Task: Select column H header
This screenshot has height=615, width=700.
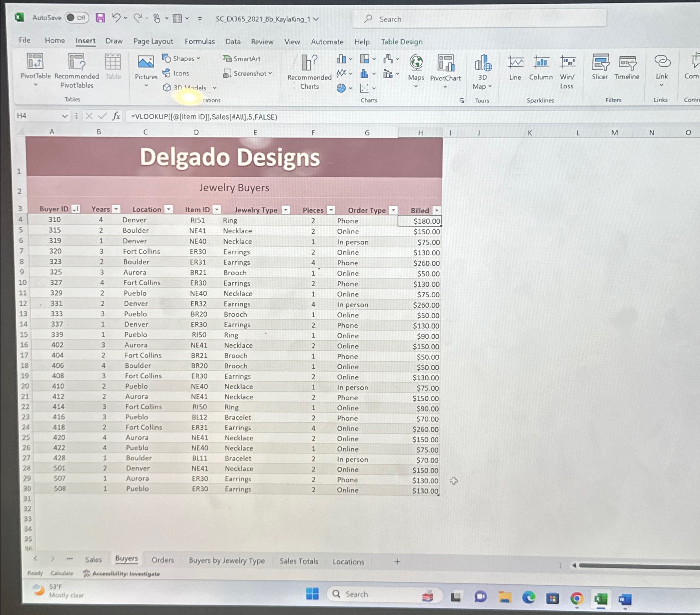Action: pyautogui.click(x=420, y=133)
